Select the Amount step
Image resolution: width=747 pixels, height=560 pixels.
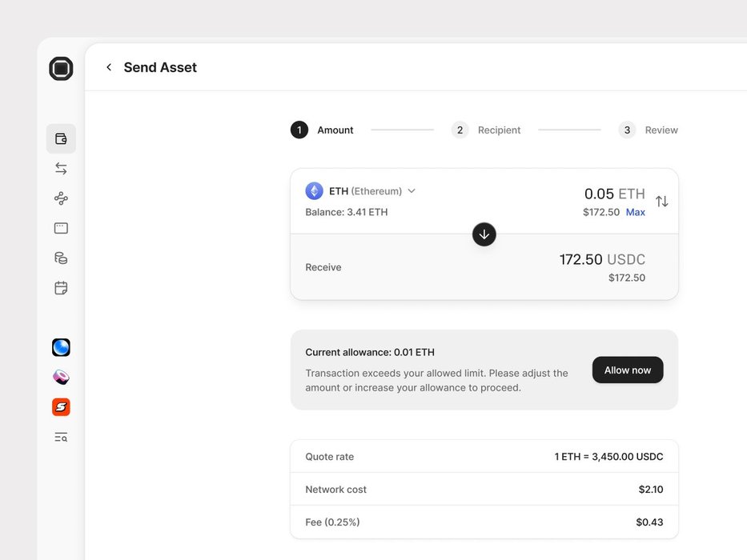[322, 130]
